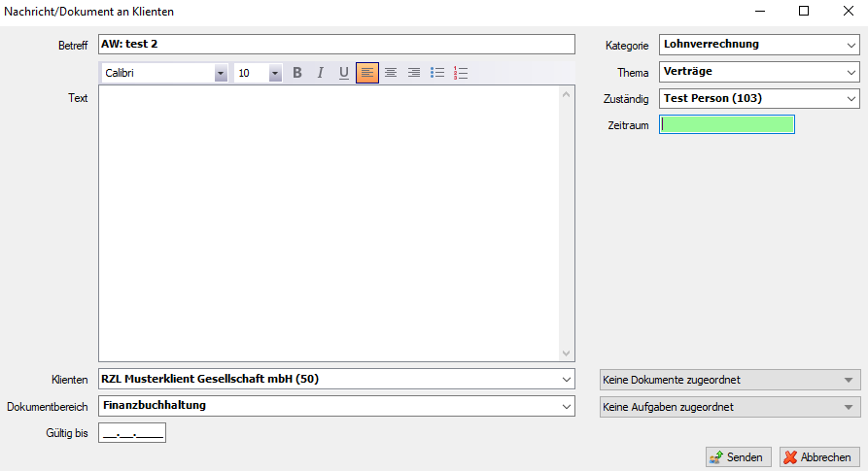Insert a bulleted list

click(437, 73)
